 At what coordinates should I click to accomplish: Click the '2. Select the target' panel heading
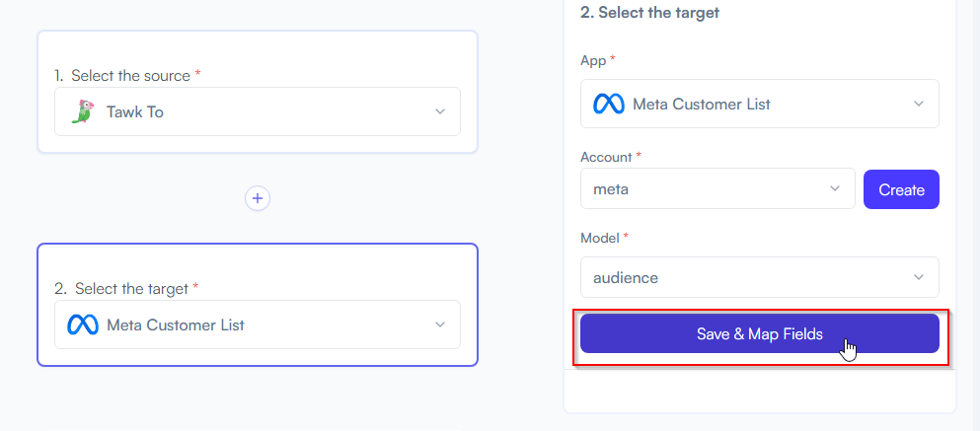coord(650,13)
